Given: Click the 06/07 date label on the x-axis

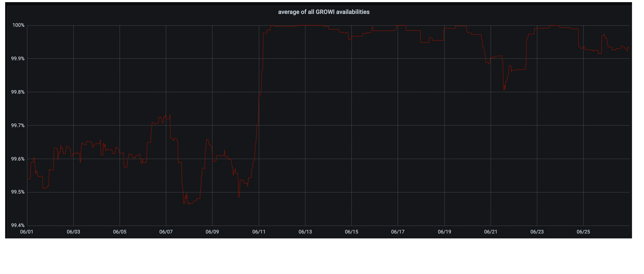Looking at the screenshot, I should [166, 232].
